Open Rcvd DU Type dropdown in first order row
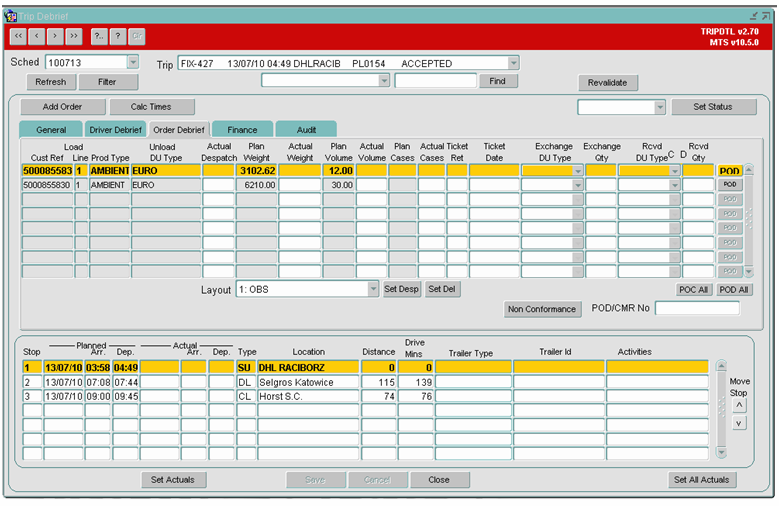 674,171
